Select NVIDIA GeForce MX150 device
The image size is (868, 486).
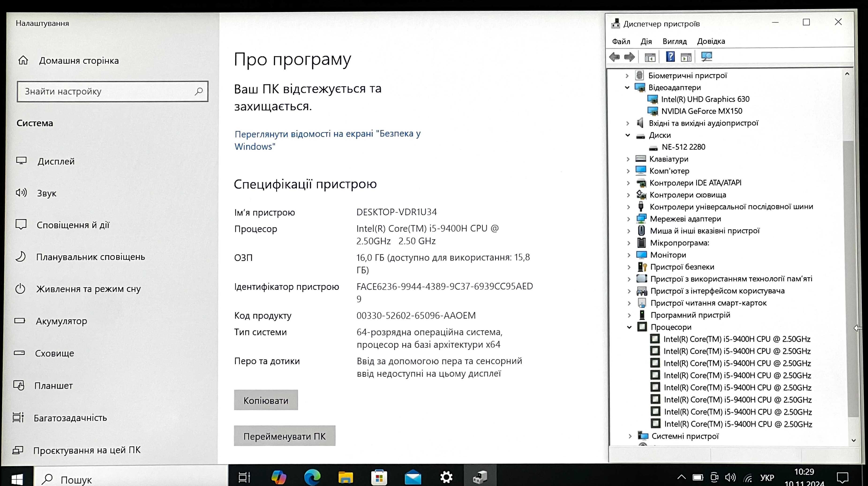coord(702,111)
